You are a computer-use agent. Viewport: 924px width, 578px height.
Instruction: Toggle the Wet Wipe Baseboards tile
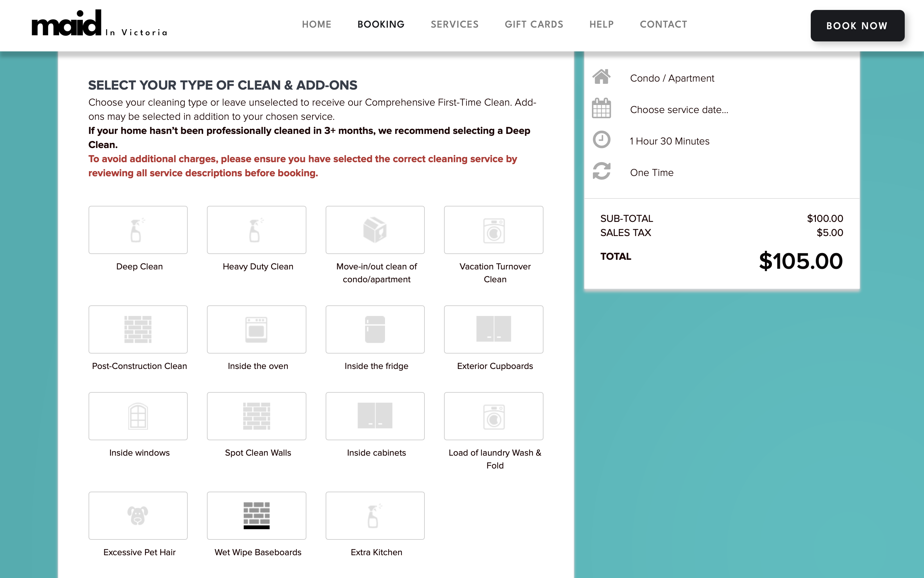click(257, 515)
